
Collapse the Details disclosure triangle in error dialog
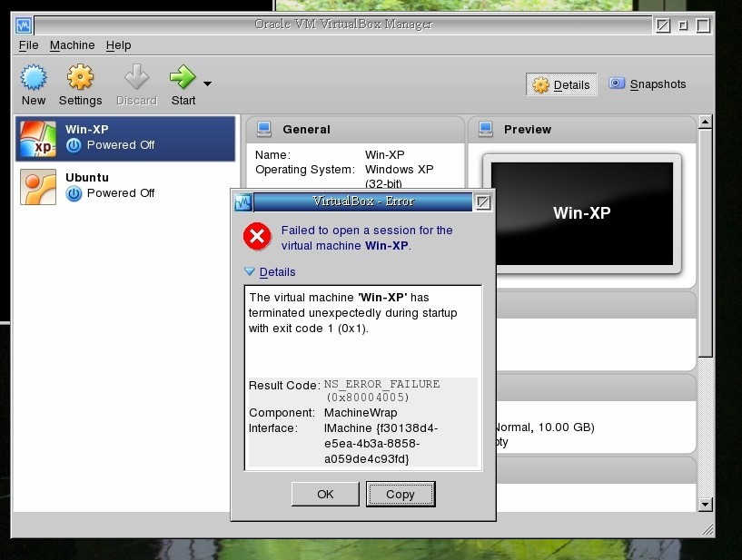tap(250, 271)
